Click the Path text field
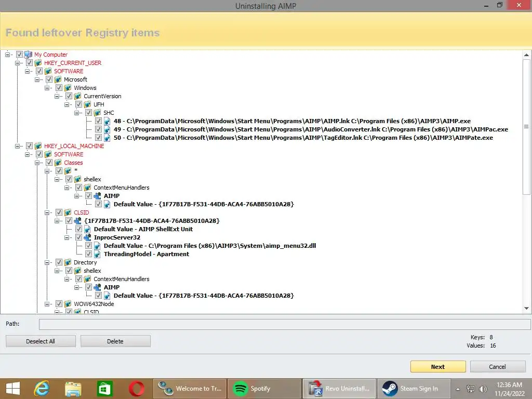The width and height of the screenshot is (532, 399). (285, 324)
